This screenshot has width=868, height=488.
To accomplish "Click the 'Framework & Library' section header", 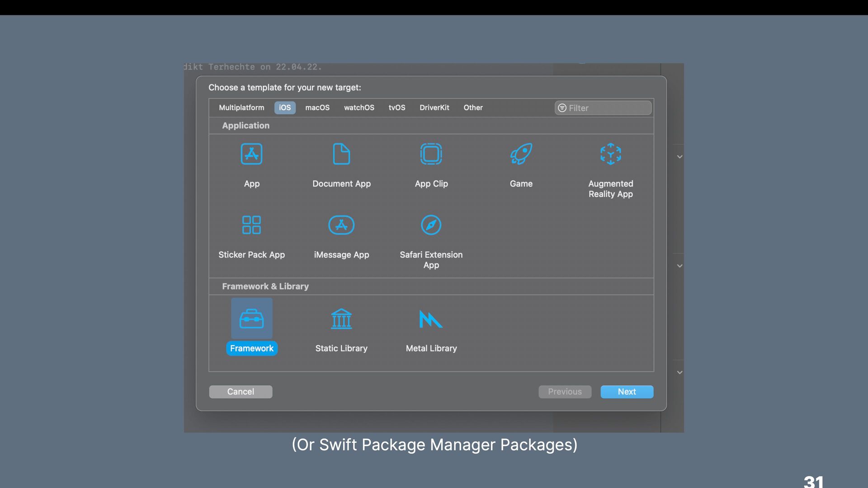I will (265, 286).
